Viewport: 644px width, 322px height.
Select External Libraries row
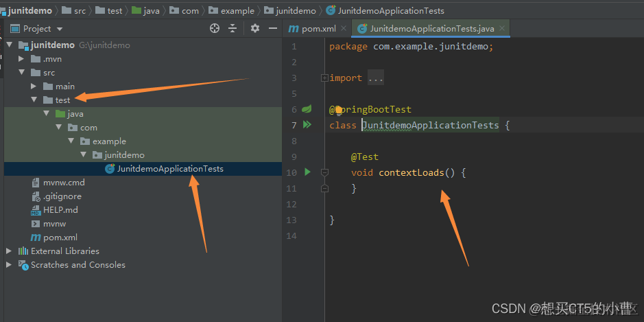pyautogui.click(x=143, y=251)
